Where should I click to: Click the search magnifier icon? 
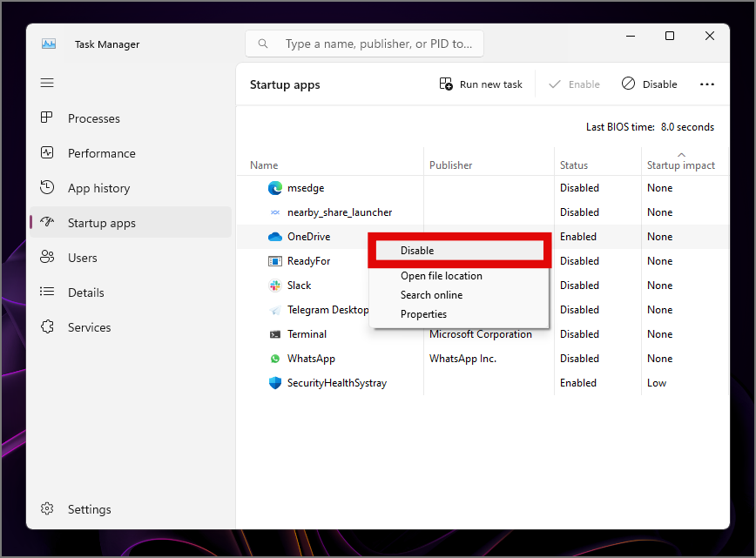pyautogui.click(x=263, y=44)
